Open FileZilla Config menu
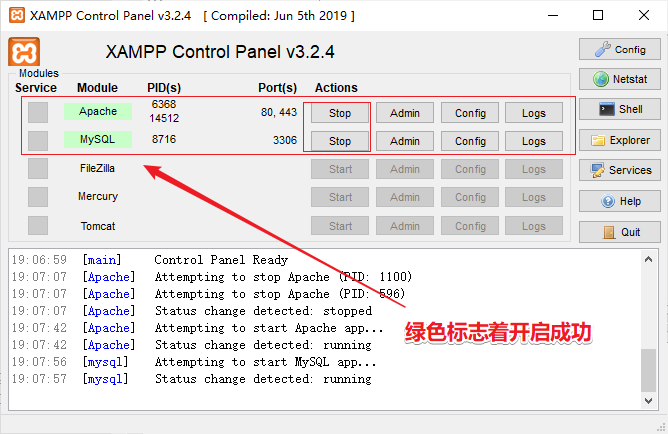Viewport: 668px width, 434px height. pos(470,169)
